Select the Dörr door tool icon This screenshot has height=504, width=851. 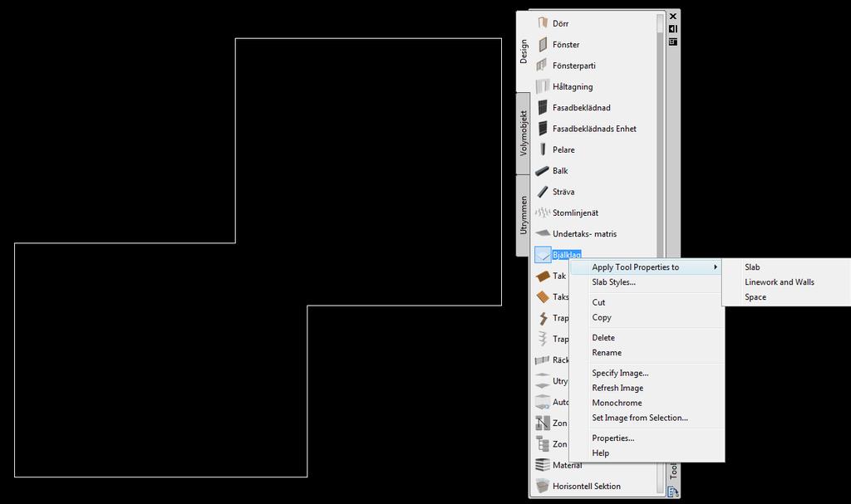click(x=542, y=23)
